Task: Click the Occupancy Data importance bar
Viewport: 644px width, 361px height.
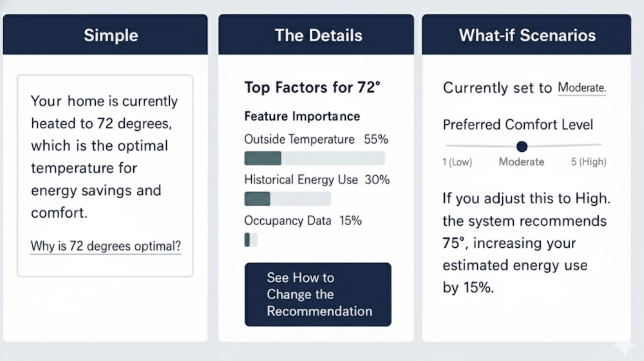Action: pos(251,240)
